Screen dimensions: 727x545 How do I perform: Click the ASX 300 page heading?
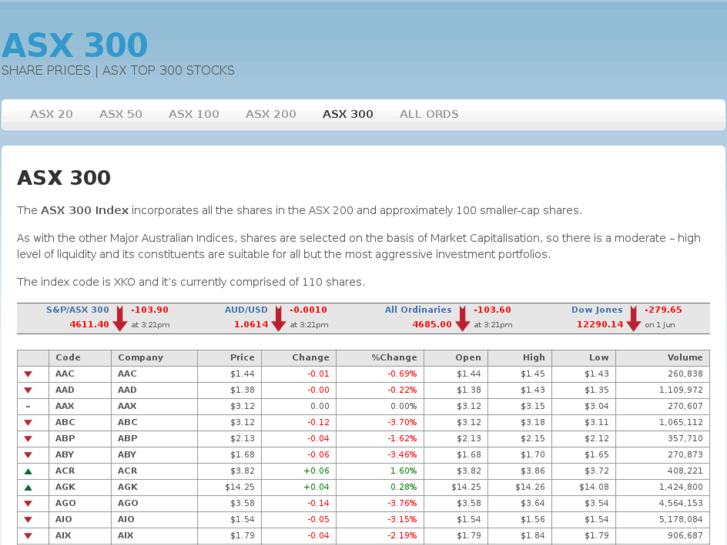(x=64, y=178)
